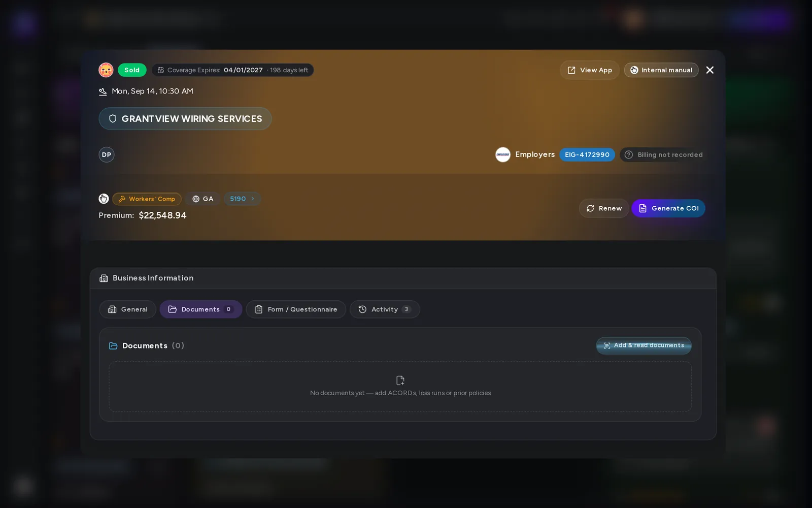Click the empty documents drop area

(400, 387)
